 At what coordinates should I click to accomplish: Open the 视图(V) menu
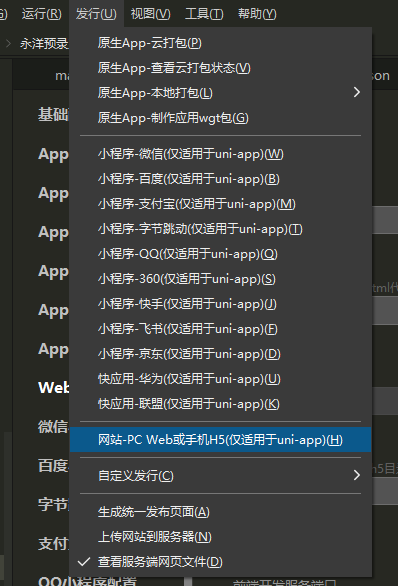tap(151, 14)
